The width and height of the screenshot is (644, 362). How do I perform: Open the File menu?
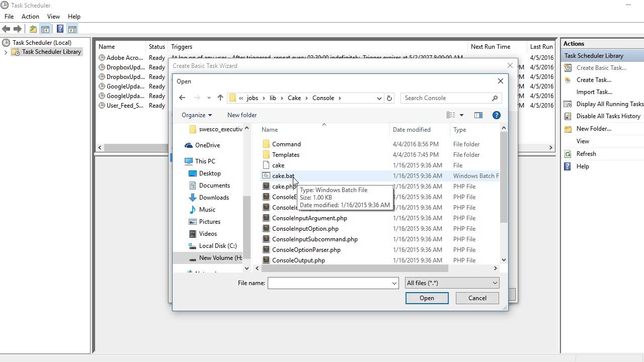9,17
